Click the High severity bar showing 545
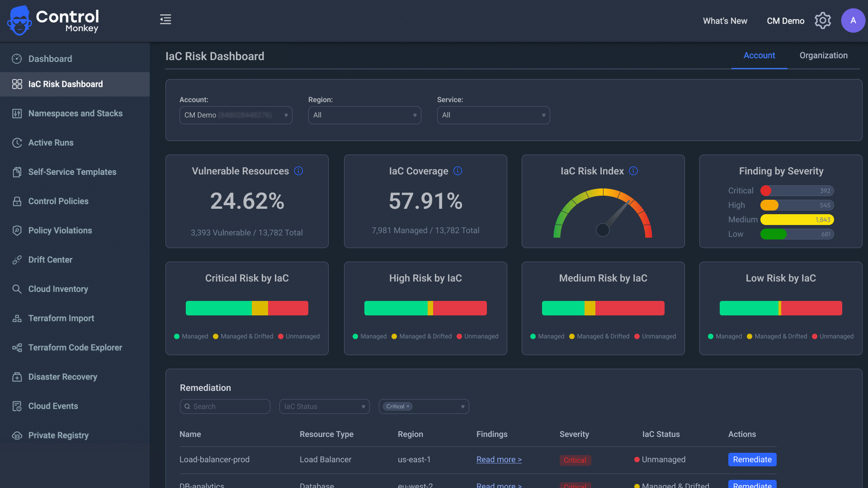 [797, 205]
